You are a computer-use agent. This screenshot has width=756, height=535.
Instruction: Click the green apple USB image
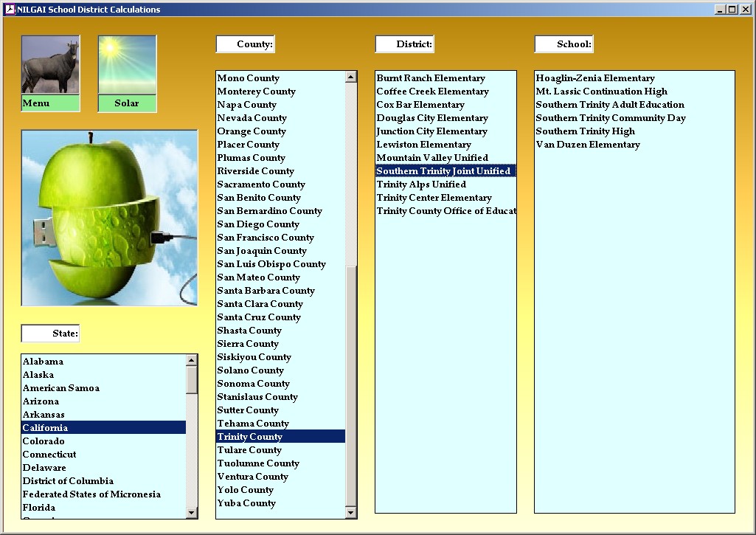click(x=109, y=218)
